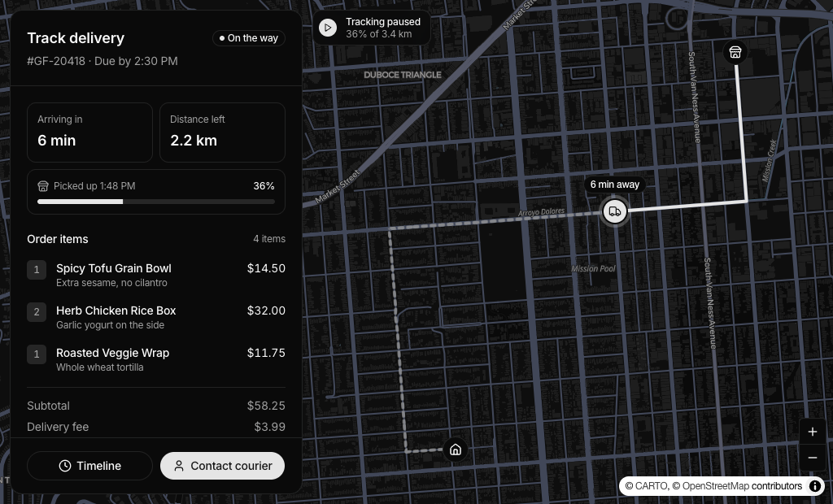The image size is (833, 504).
Task: Select the Herb Chicken Rice Box item
Action: (156, 317)
